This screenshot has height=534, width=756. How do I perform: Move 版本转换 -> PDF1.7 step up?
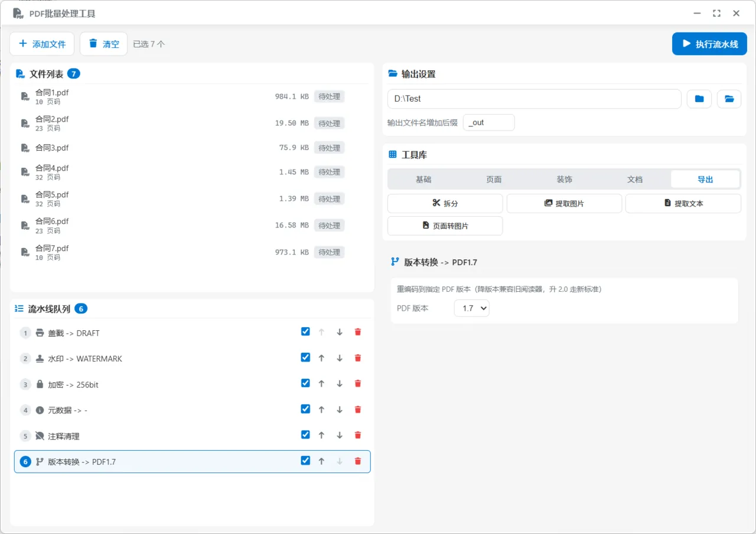pyautogui.click(x=321, y=461)
